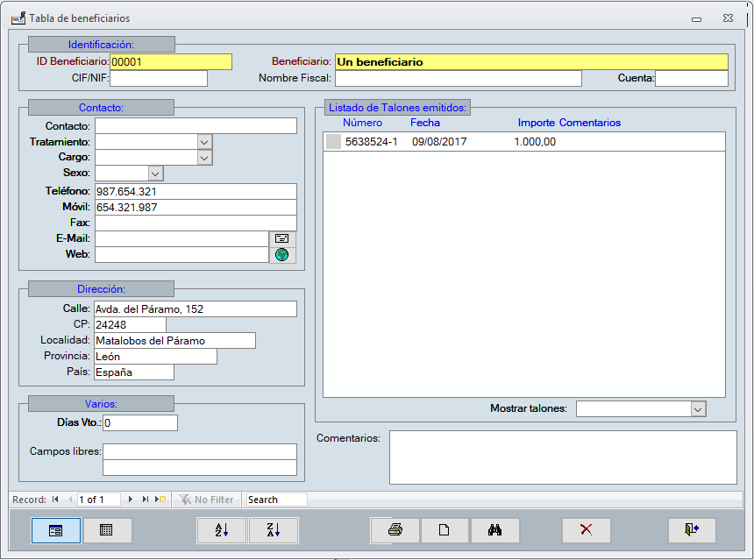Screen dimensions: 754x560
Task: Delete record with red X button
Action: tap(587, 530)
